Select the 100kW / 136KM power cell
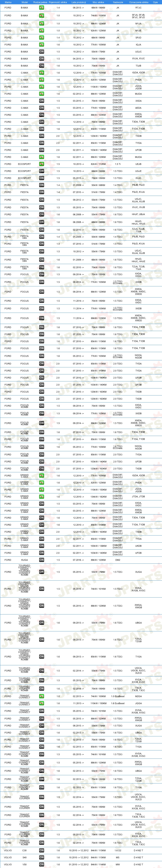The height and width of the screenshot is (868, 162). pos(98,546)
